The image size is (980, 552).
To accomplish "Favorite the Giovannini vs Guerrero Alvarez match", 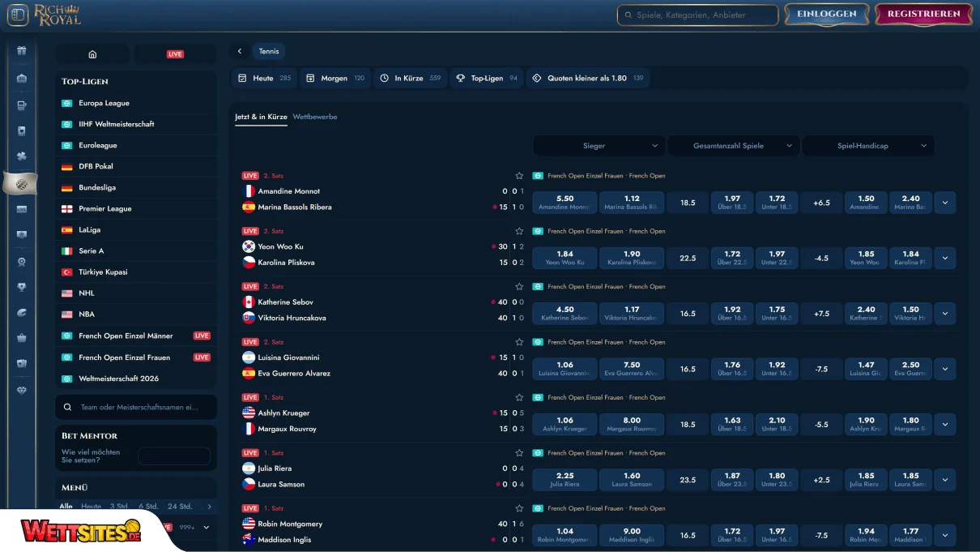I will click(x=519, y=342).
